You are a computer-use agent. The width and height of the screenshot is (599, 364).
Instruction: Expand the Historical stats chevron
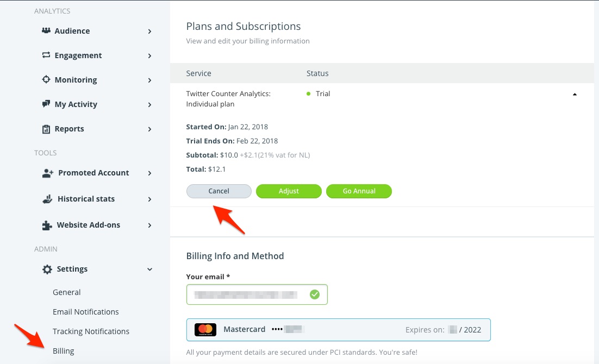(150, 199)
